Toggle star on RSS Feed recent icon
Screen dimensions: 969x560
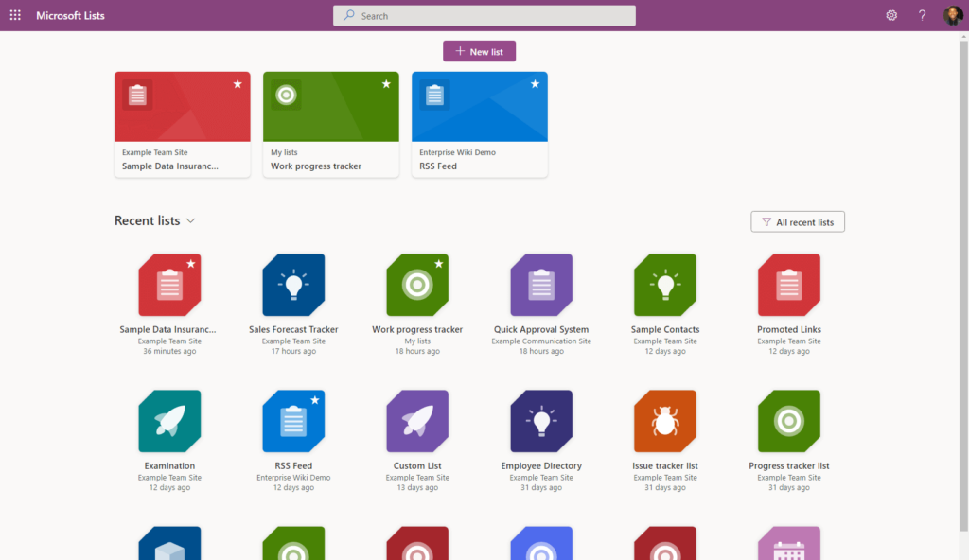[x=315, y=400]
